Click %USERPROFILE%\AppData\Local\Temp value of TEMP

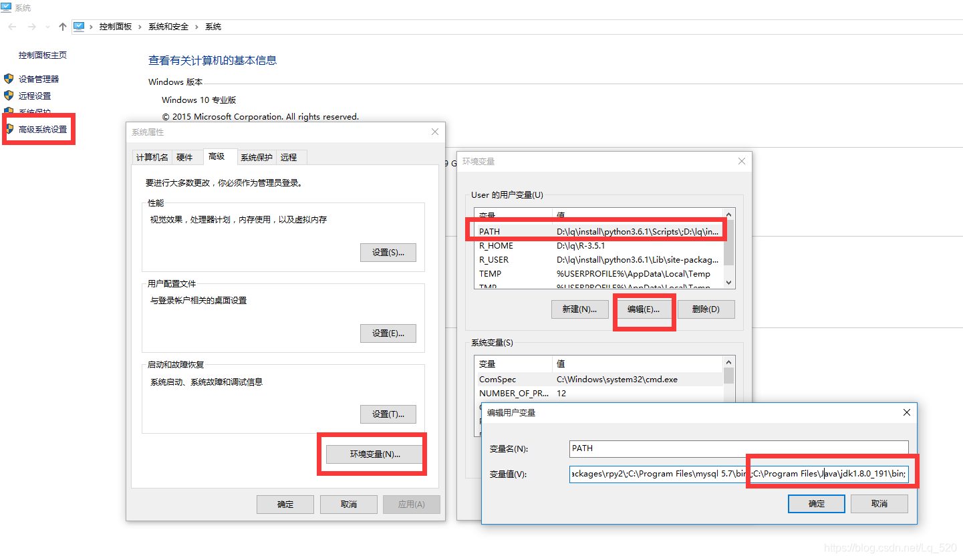coord(633,274)
